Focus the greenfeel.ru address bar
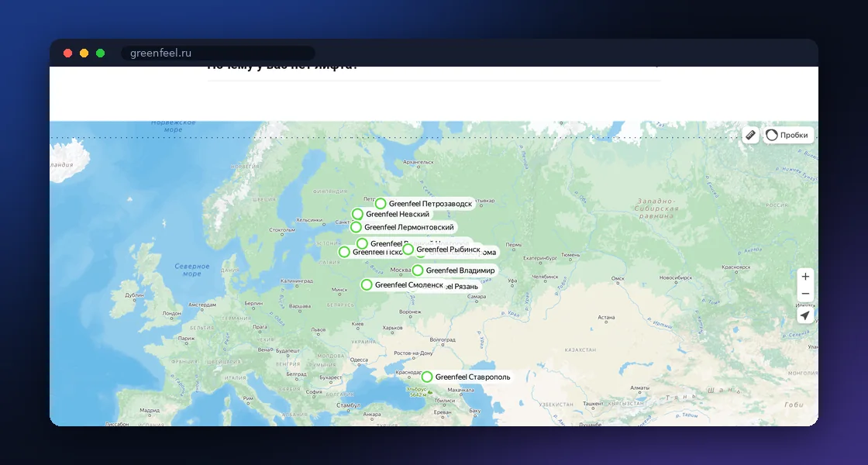Image resolution: width=868 pixels, height=465 pixels. [x=218, y=53]
